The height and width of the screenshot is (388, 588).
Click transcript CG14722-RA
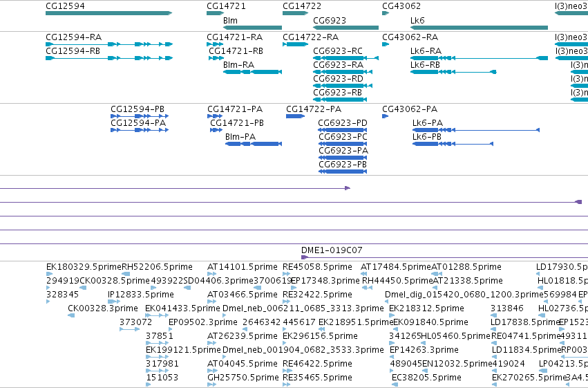pos(296,44)
